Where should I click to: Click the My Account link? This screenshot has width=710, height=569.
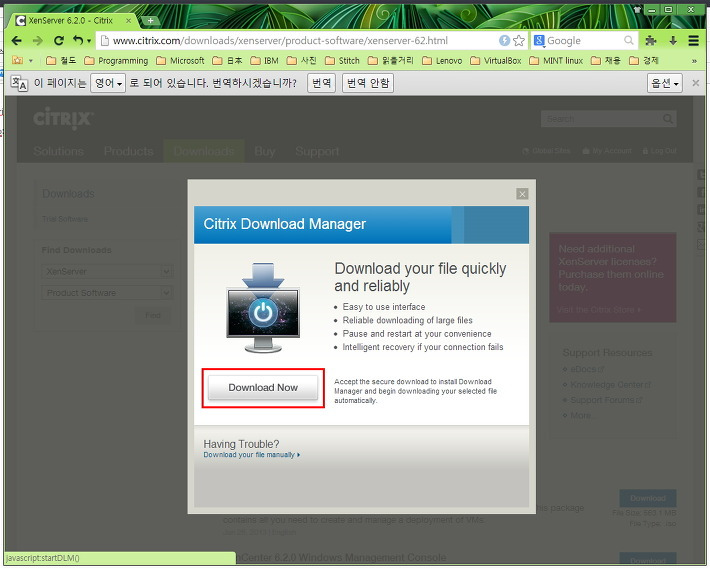(607, 151)
